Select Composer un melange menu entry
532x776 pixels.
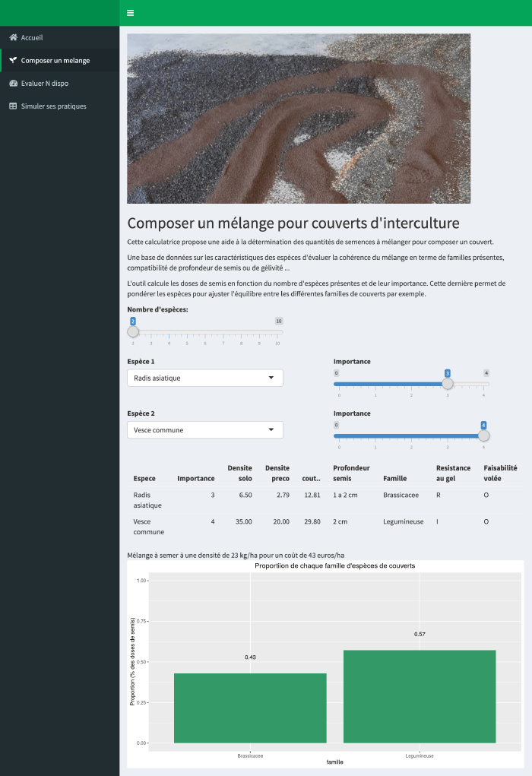(55, 61)
